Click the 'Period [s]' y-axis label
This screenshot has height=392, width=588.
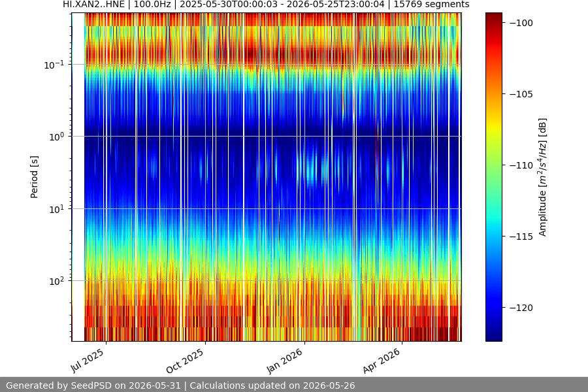pyautogui.click(x=34, y=177)
